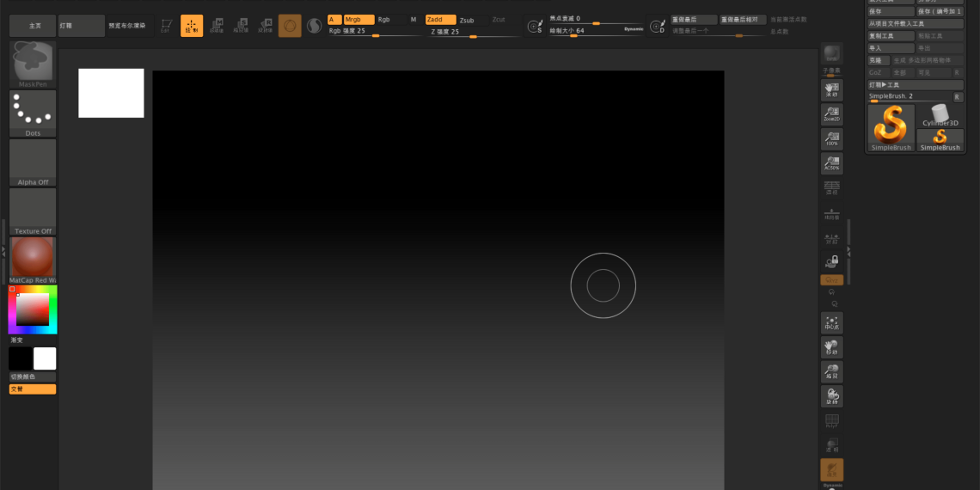980x490 pixels.
Task: Select the Draw (绘制) mode icon
Action: pyautogui.click(x=192, y=26)
